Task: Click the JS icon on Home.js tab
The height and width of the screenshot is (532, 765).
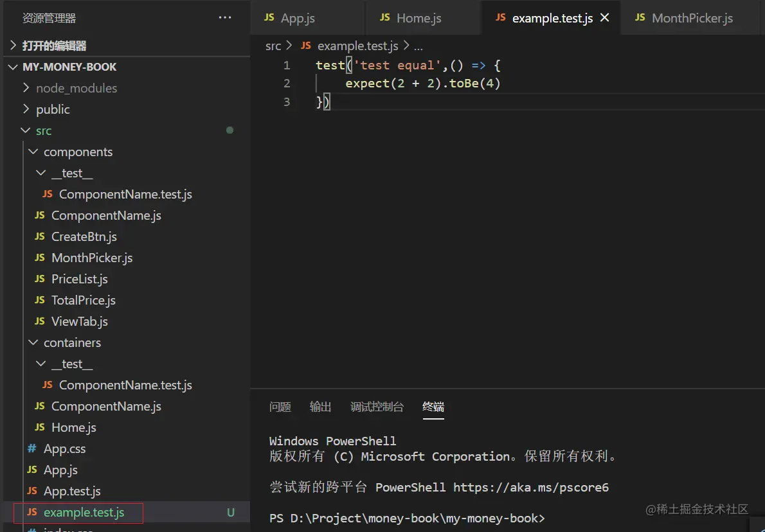Action: click(385, 17)
